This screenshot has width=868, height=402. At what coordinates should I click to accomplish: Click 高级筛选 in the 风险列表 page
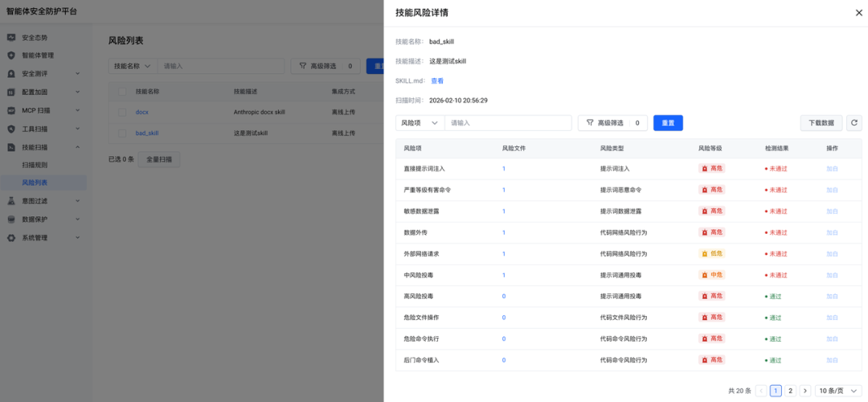click(x=325, y=66)
